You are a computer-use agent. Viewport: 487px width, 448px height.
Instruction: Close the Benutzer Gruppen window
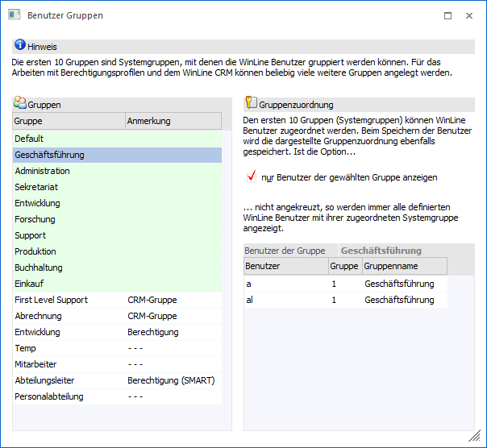469,15
